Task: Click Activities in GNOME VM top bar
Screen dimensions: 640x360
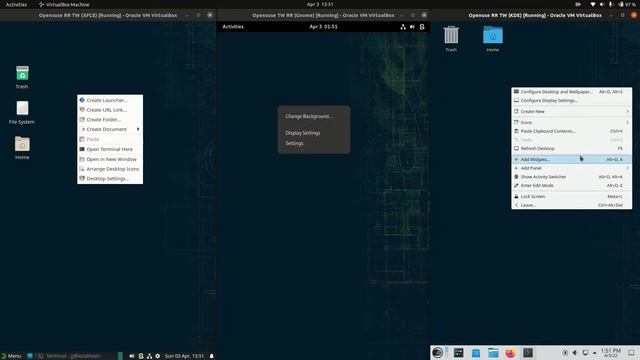Action: coord(233,27)
